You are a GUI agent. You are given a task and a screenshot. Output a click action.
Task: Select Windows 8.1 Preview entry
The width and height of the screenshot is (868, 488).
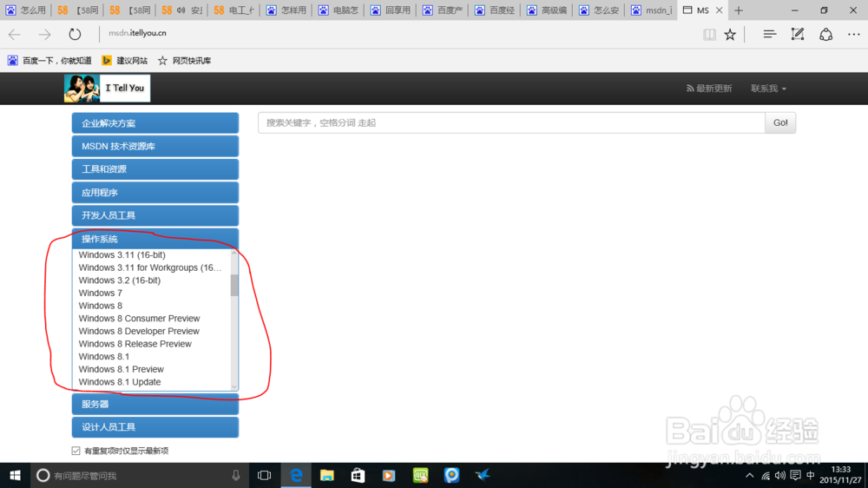pos(122,369)
